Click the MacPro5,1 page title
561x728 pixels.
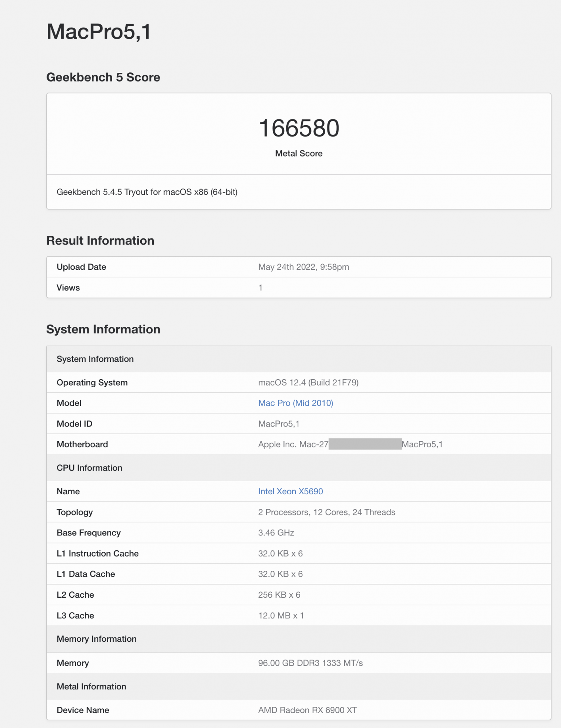[x=98, y=32]
